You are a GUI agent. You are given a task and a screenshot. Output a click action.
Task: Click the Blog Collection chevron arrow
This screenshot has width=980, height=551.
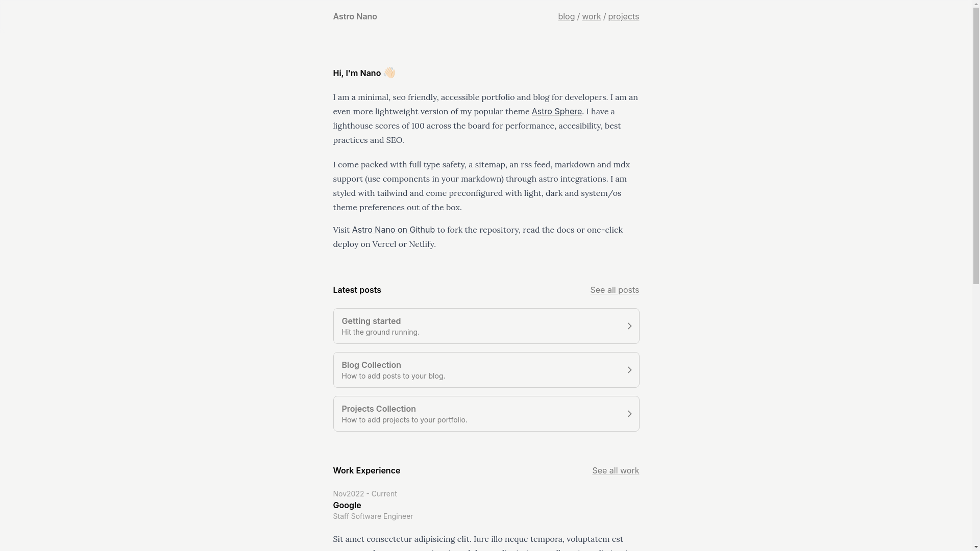[629, 370]
